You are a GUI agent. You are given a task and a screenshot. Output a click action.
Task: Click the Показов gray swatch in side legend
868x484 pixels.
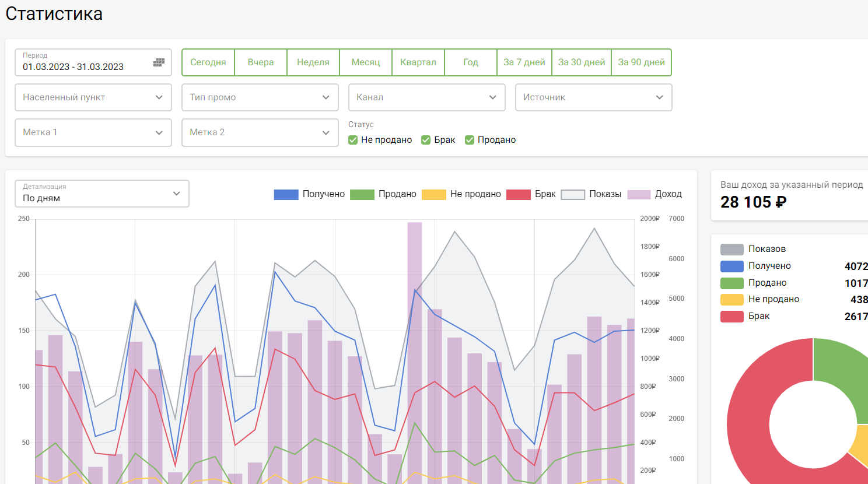[x=732, y=249]
